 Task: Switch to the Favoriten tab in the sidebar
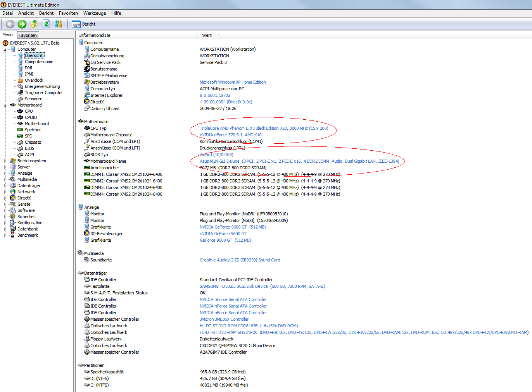click(28, 35)
